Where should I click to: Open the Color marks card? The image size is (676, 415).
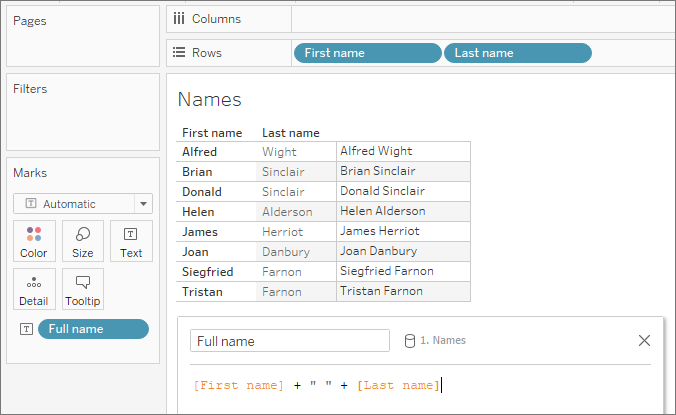click(x=34, y=241)
